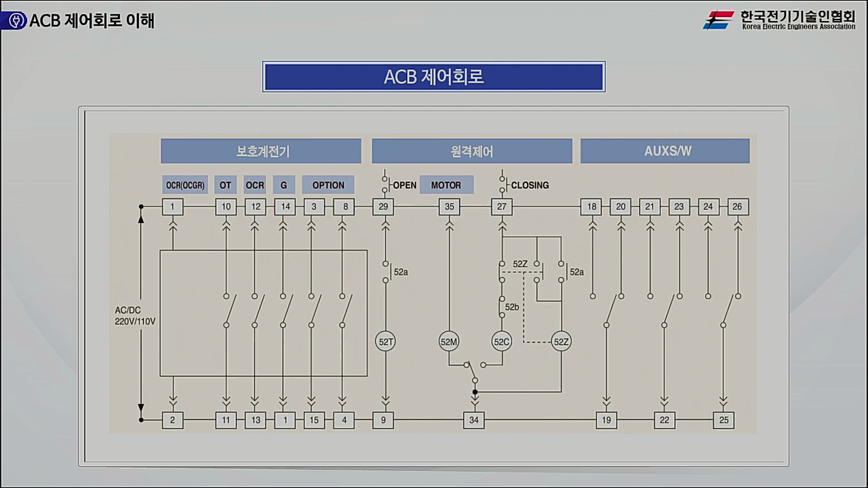Screen dimensions: 868x488
Task: Click terminal box 3
Action: coord(314,207)
